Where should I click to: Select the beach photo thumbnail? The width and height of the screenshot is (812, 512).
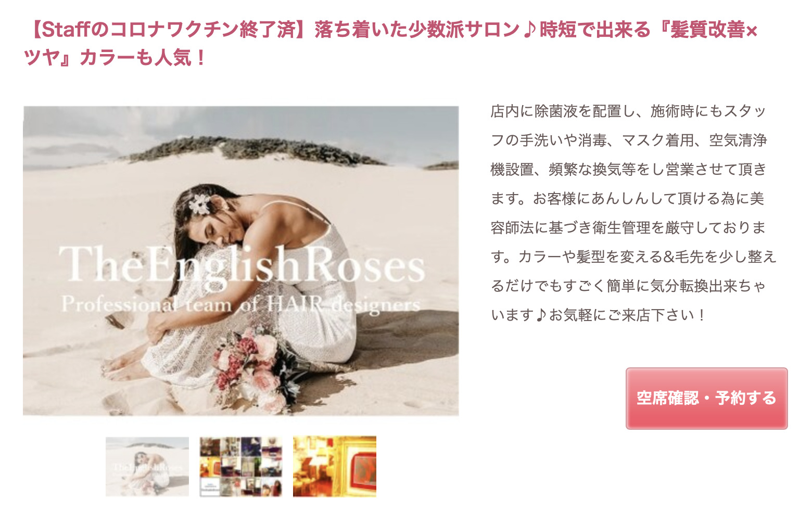[x=147, y=466]
